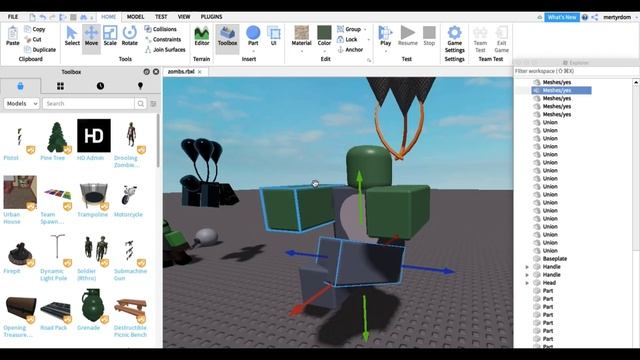
Task: Activate the Select tool
Action: tap(72, 36)
